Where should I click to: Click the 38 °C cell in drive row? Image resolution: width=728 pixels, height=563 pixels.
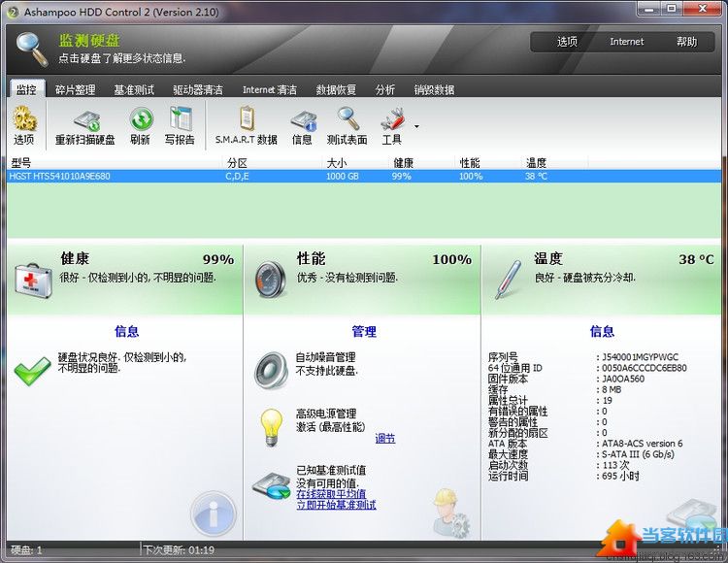pos(536,177)
